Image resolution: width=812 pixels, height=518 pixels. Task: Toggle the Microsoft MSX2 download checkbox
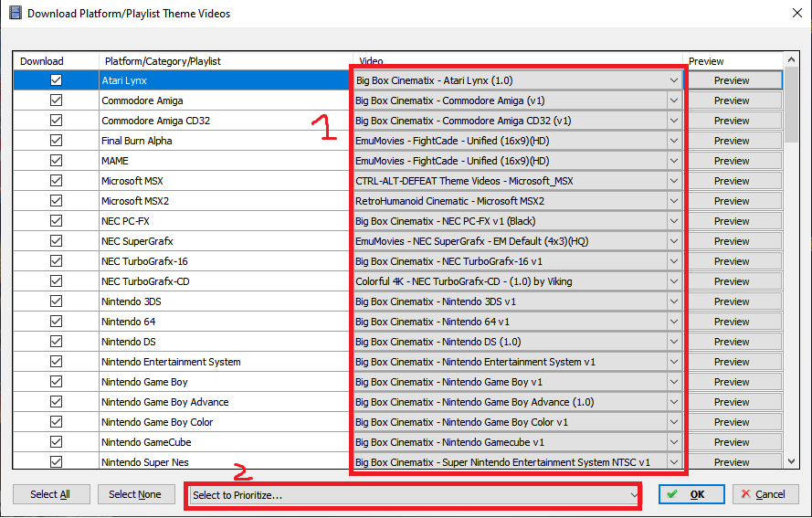(x=56, y=201)
